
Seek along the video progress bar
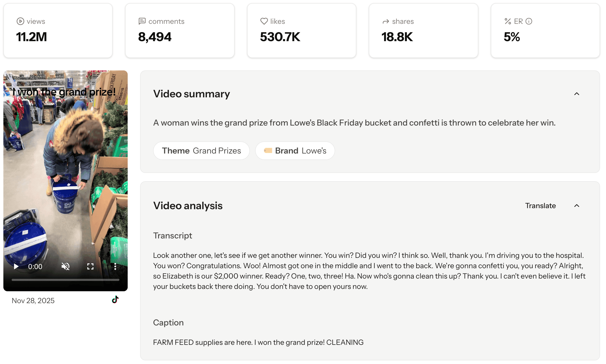coord(65,280)
